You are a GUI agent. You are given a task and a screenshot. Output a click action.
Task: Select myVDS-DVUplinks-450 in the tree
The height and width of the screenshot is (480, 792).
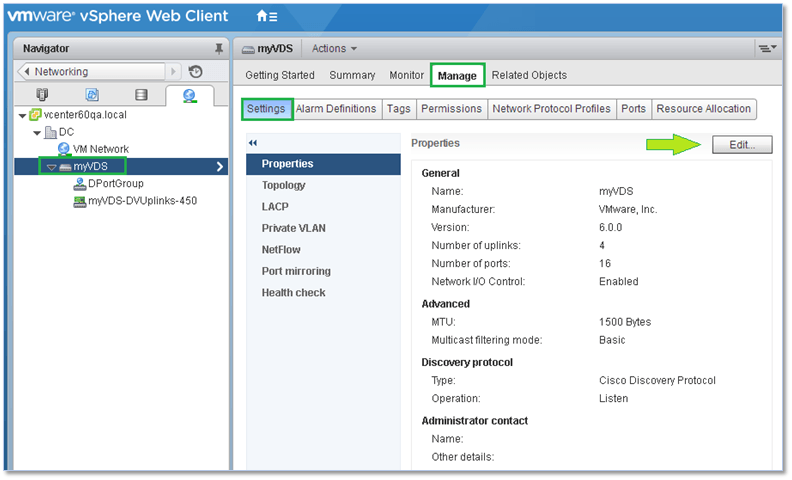142,201
